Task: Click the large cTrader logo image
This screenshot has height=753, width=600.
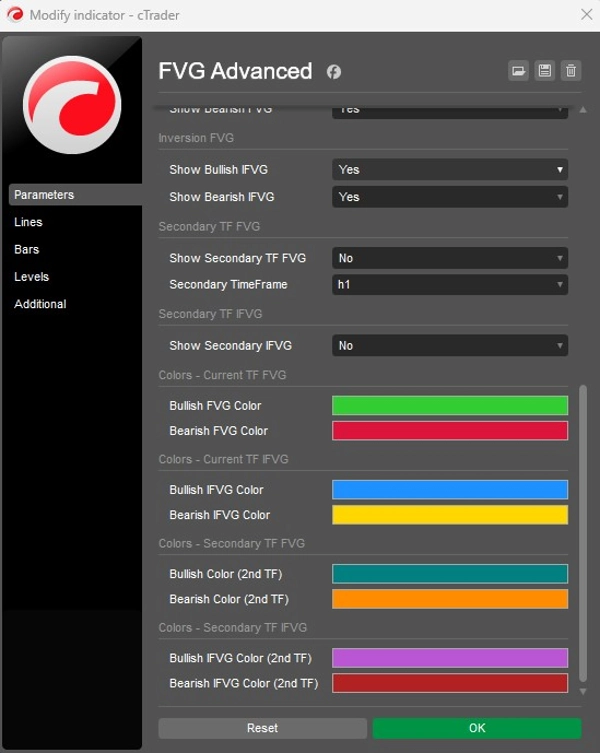Action: [x=72, y=105]
